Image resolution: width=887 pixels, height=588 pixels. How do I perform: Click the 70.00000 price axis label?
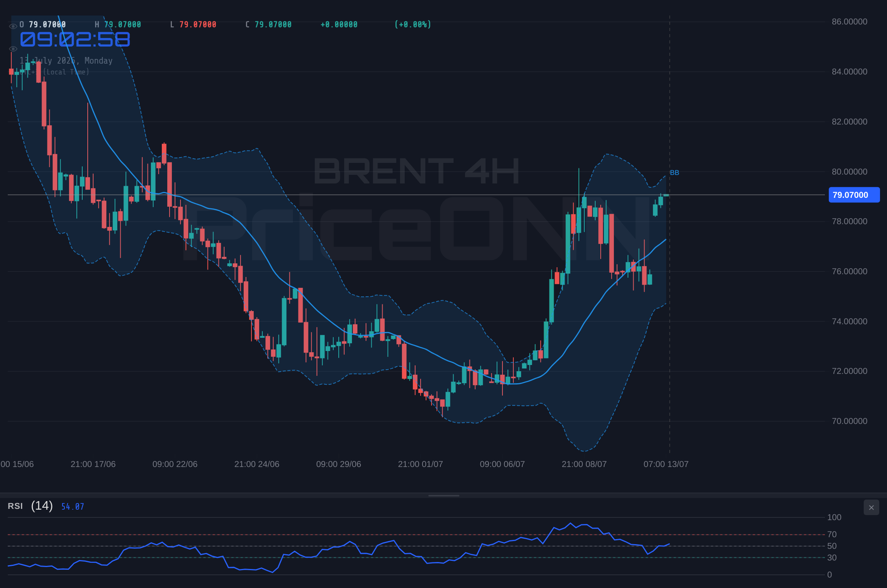click(849, 421)
